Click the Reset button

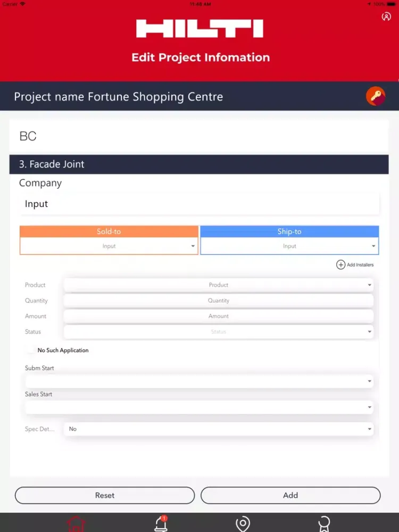105,495
